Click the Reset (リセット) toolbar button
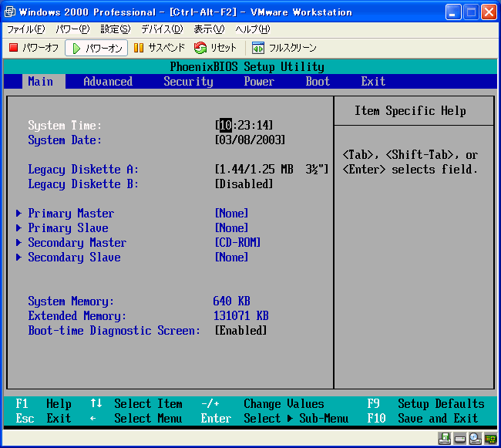The width and height of the screenshot is (501, 448). tap(216, 48)
